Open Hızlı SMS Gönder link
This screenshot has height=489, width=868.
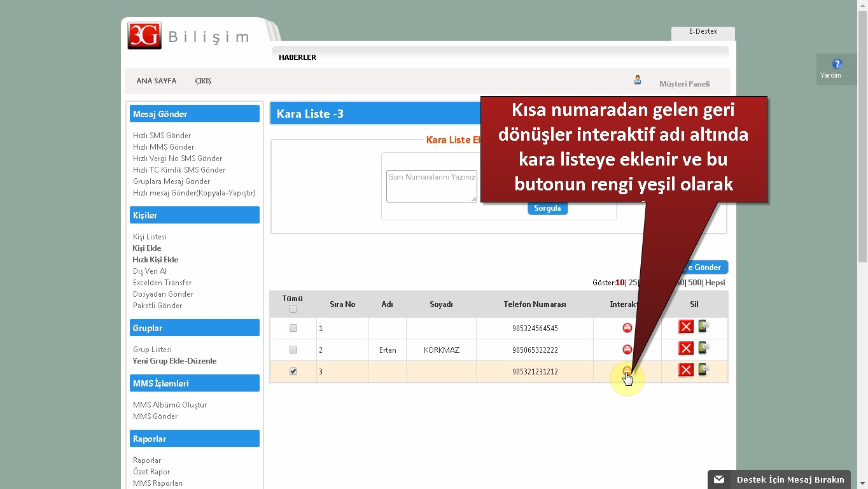click(162, 136)
